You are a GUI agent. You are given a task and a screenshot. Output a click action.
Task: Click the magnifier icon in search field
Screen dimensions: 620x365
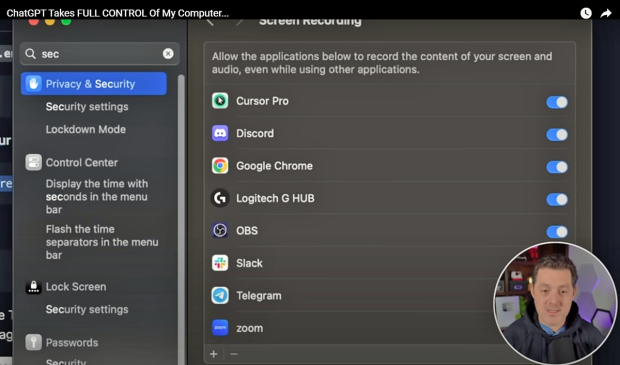[x=30, y=54]
